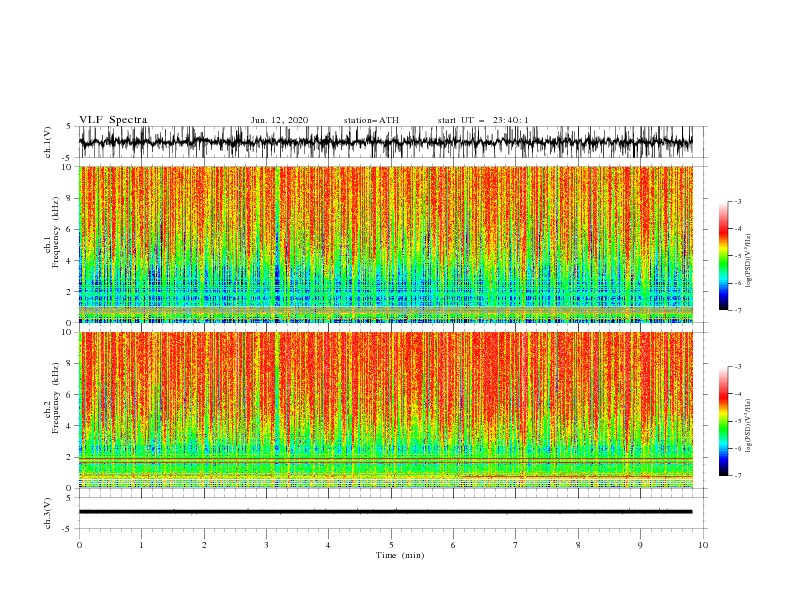Click the ch.1 voltage waveform trace
The width and height of the screenshot is (792, 612).
pyautogui.click(x=385, y=142)
